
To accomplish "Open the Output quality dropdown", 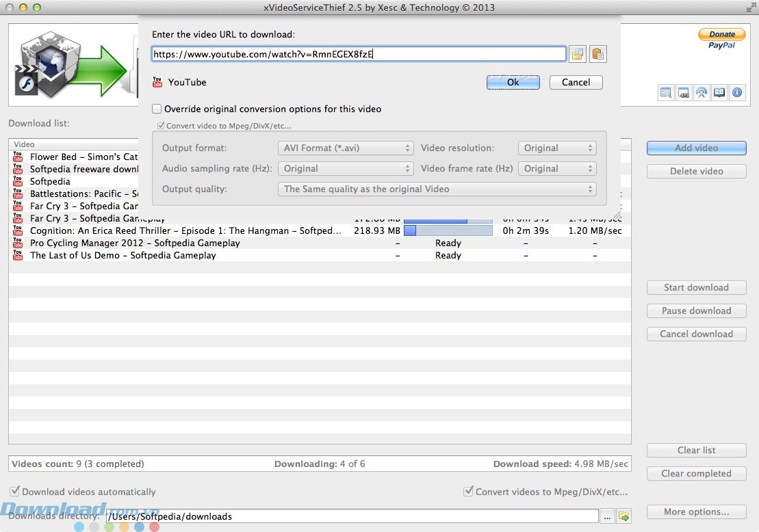I will 438,189.
